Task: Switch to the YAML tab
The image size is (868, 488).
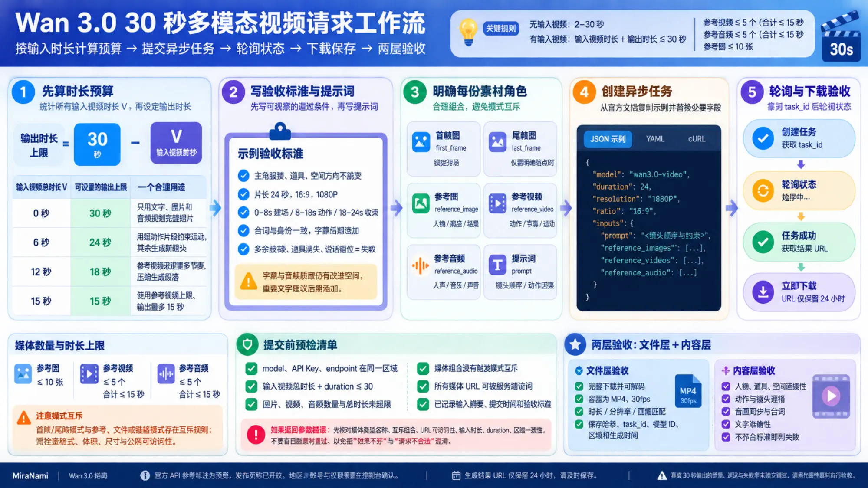Action: tap(655, 139)
